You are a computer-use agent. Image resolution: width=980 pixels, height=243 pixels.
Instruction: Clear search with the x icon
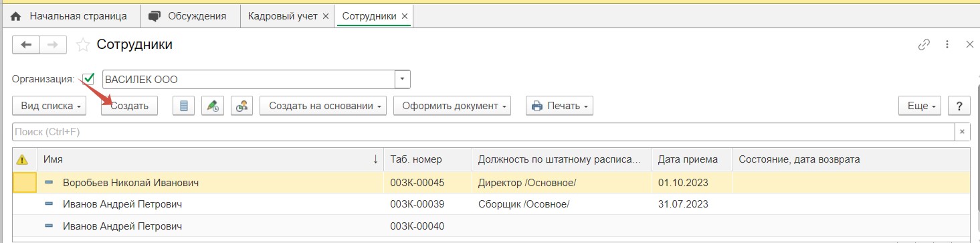pyautogui.click(x=962, y=132)
